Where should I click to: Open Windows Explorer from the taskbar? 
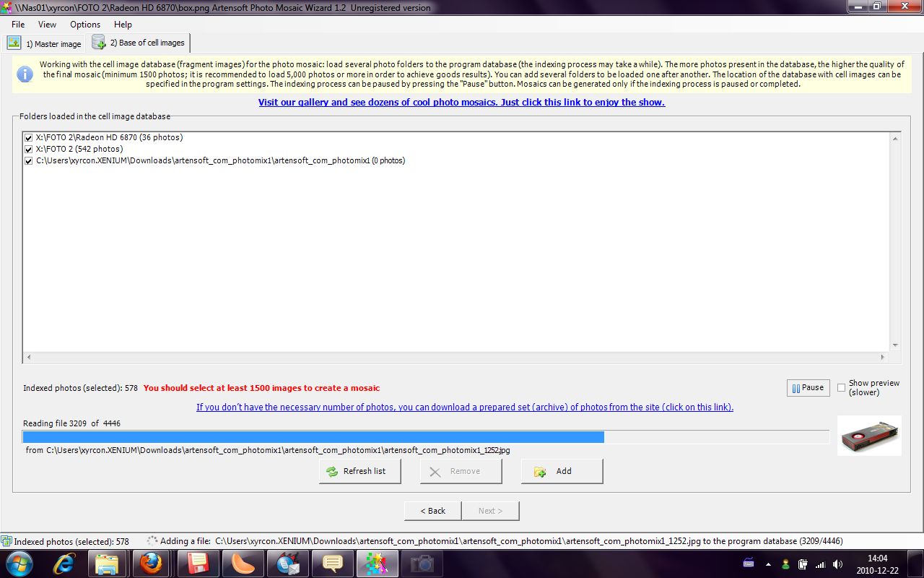(x=107, y=564)
